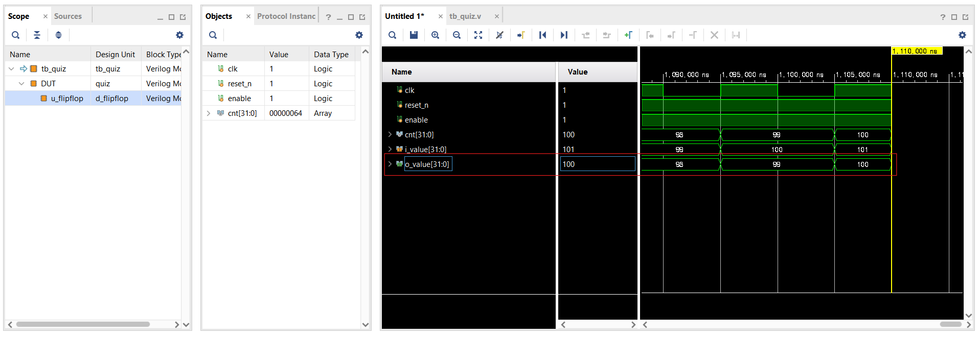Screen dimensions: 980x338
Task: Click the waveform horizontal scrollbar thumb
Action: click(951, 324)
